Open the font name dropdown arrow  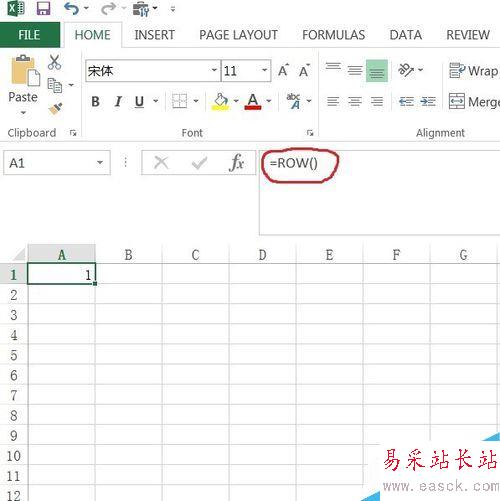click(x=214, y=70)
